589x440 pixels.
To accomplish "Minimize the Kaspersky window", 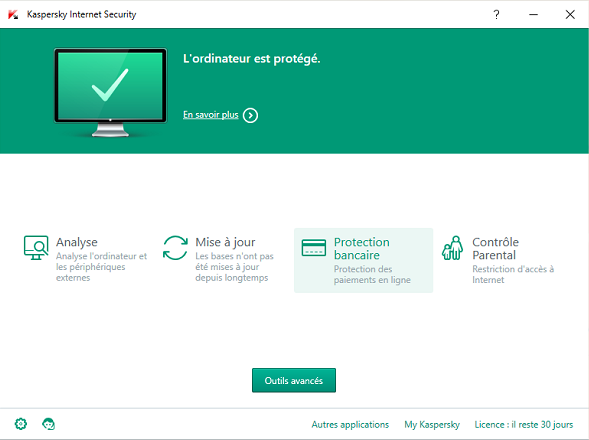I will tap(533, 15).
